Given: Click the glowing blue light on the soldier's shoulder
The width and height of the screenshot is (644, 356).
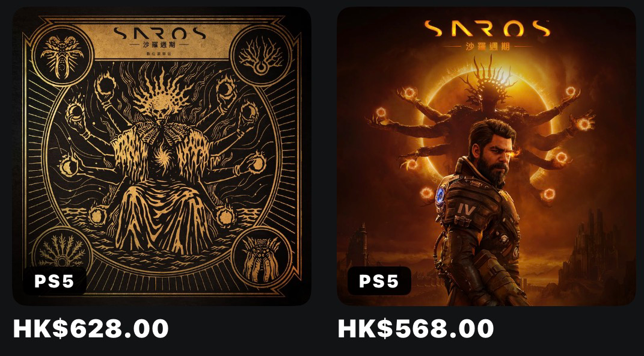Looking at the screenshot, I should coord(441,195).
